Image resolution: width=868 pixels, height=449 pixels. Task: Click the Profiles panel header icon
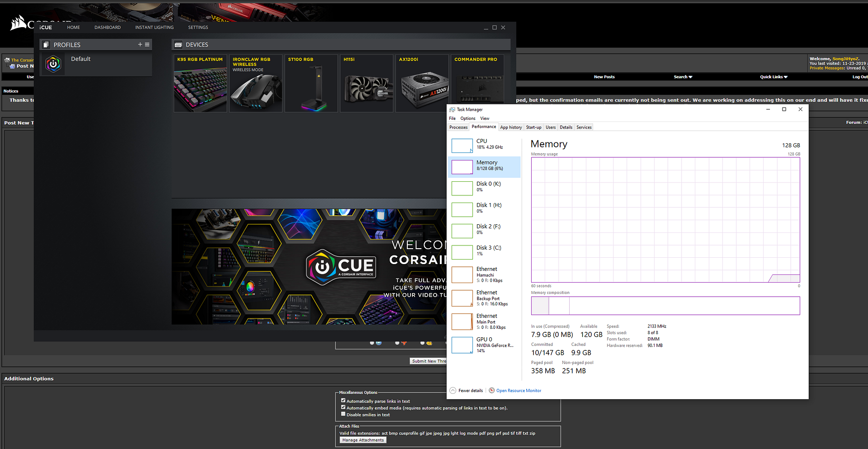point(46,45)
